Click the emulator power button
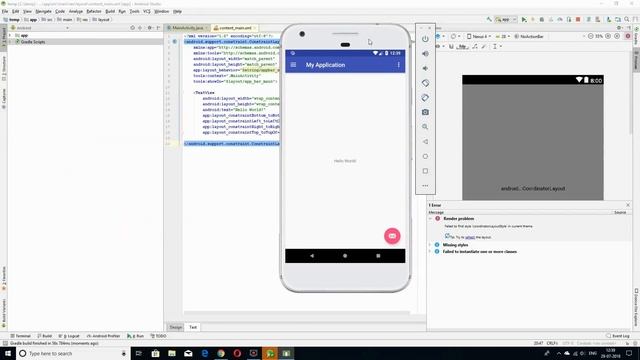The height and width of the screenshot is (360, 640). pos(425,39)
